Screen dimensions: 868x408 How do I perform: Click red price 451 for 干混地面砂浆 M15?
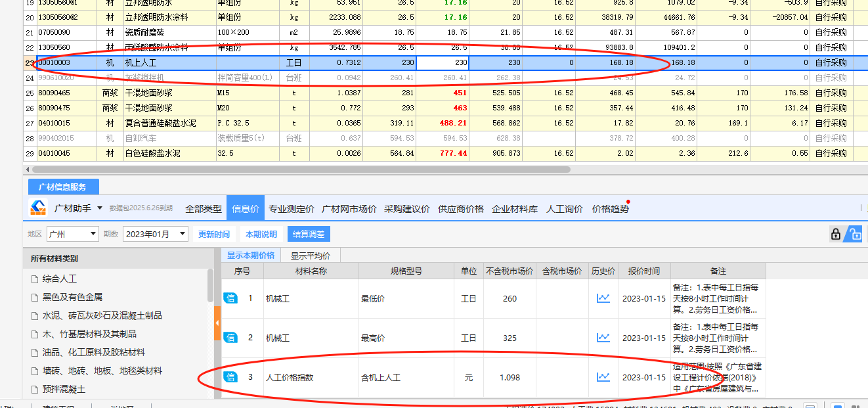443,93
